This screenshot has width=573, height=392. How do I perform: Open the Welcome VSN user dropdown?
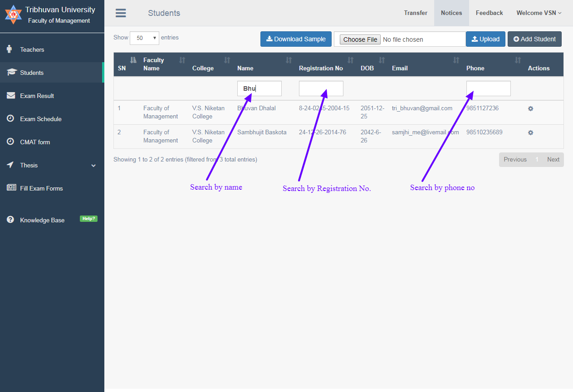[x=539, y=13]
